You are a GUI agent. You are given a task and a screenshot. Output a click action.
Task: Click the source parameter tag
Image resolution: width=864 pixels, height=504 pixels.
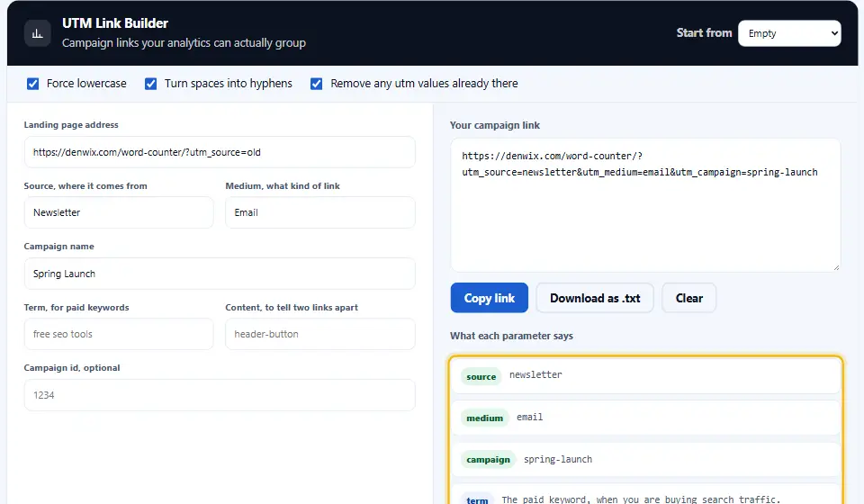point(481,377)
